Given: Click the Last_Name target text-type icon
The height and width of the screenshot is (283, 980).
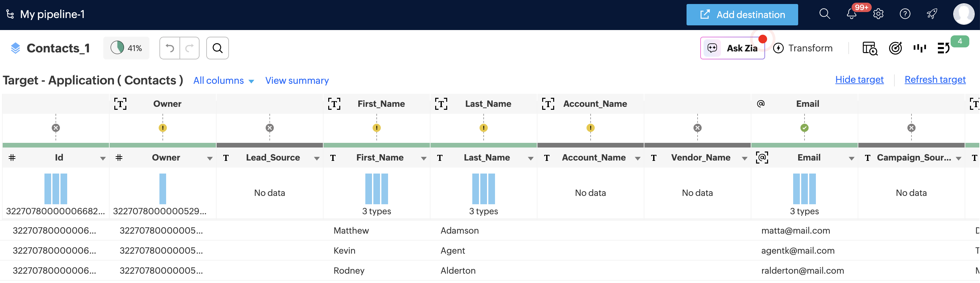Looking at the screenshot, I should tap(441, 104).
